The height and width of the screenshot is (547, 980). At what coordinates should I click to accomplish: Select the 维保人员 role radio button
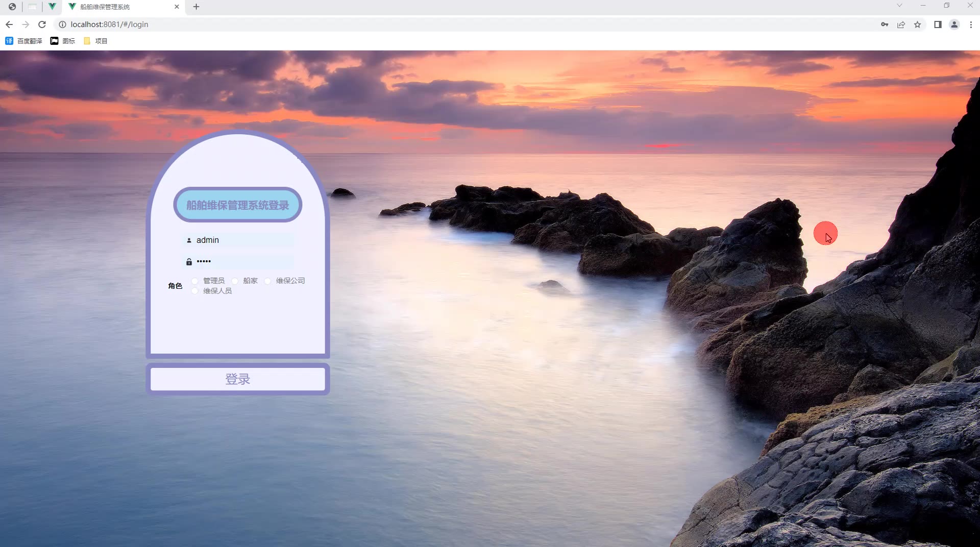(194, 291)
